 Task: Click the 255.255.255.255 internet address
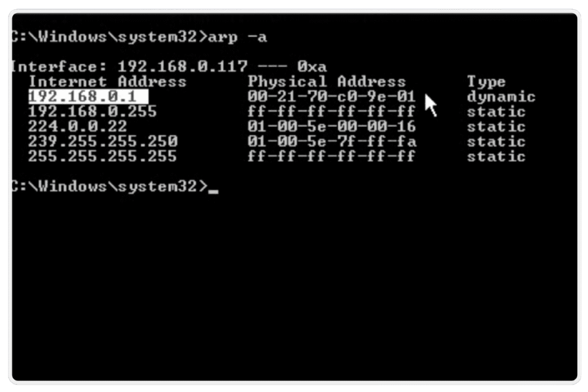point(102,156)
